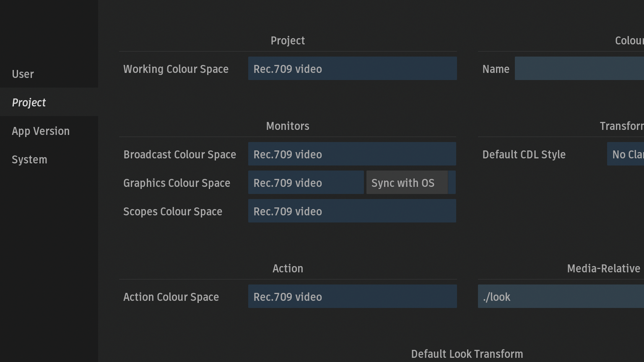This screenshot has width=644, height=362.
Task: Open the User preferences tab
Action: [23, 74]
